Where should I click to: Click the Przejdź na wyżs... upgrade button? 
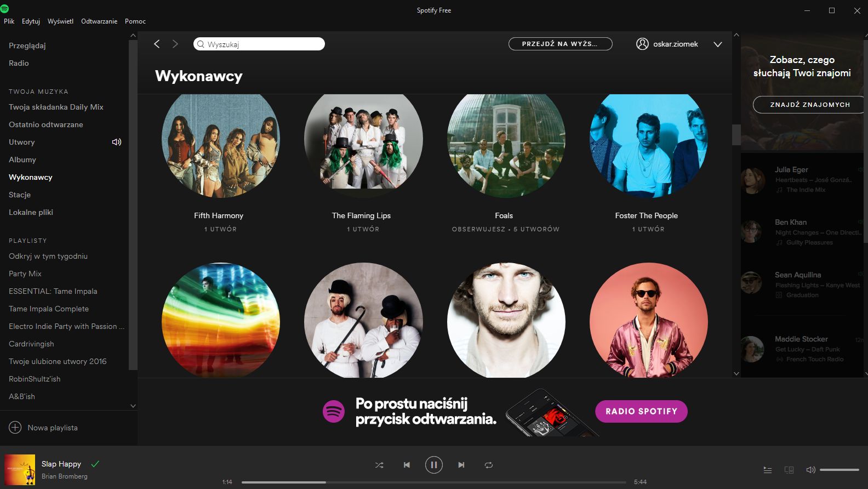pyautogui.click(x=561, y=44)
